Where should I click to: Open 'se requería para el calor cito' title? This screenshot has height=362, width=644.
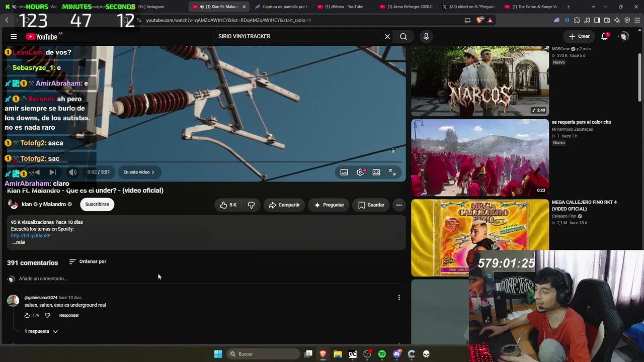582,122
